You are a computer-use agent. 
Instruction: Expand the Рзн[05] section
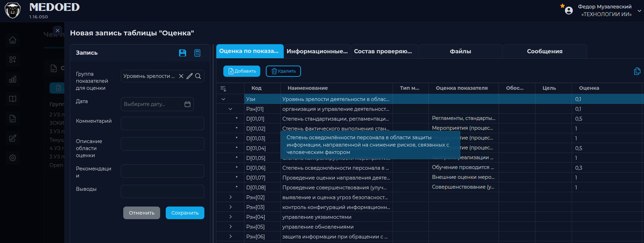click(230, 227)
